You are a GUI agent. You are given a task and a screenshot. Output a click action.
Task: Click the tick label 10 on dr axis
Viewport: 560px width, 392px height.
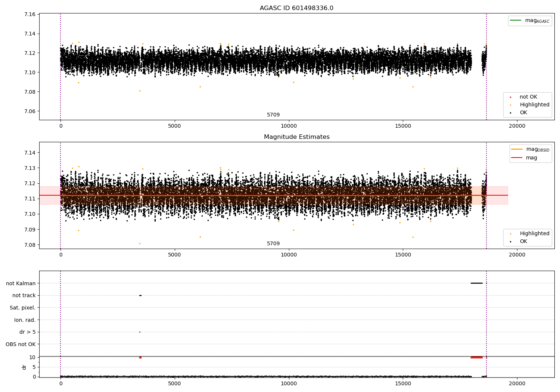(x=33, y=357)
